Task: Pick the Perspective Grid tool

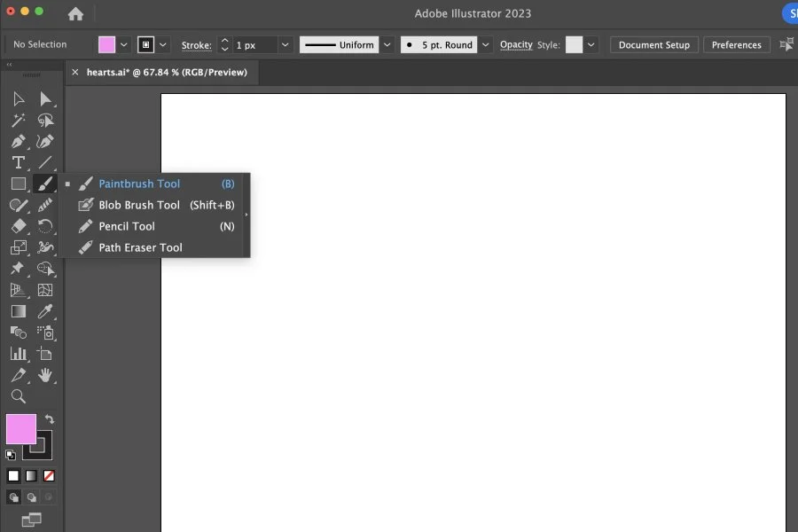Action: (19, 290)
